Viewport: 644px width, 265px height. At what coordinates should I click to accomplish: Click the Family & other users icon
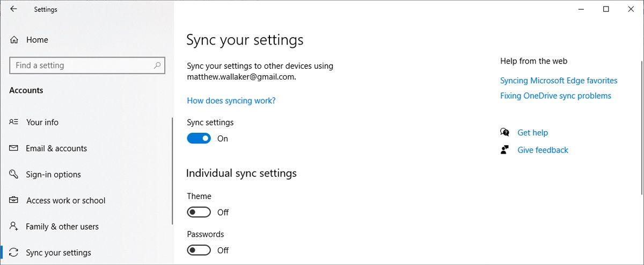(14, 226)
